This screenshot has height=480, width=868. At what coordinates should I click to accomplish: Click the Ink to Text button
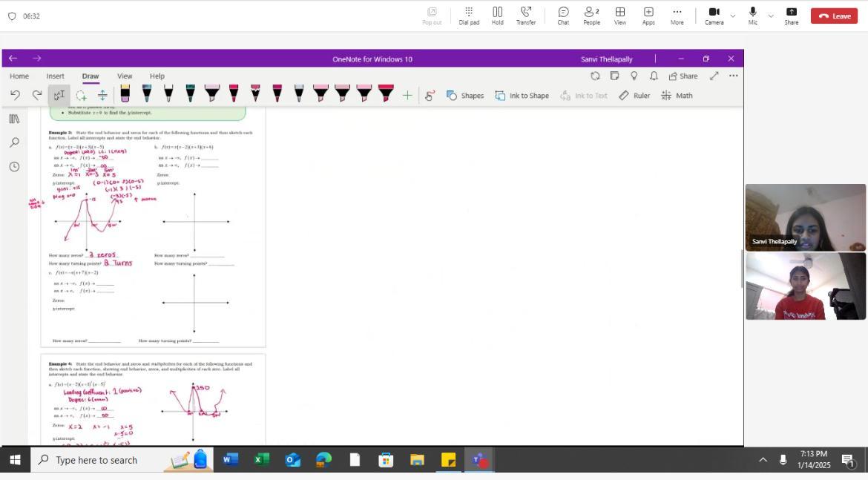(583, 95)
